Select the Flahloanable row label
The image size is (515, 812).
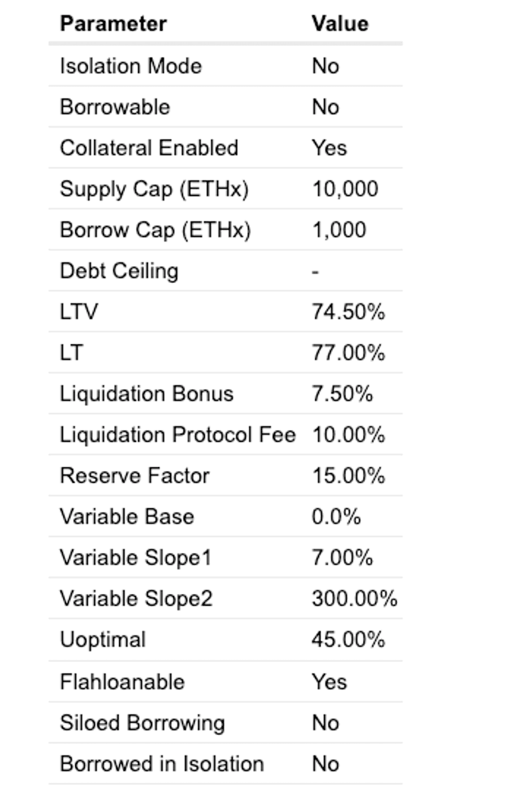[x=122, y=682]
